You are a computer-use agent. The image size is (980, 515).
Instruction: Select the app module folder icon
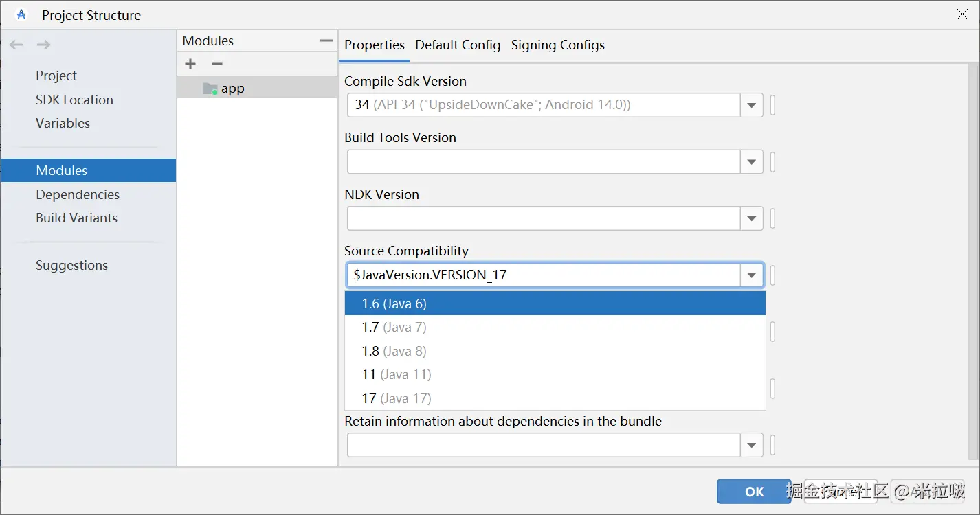click(210, 89)
